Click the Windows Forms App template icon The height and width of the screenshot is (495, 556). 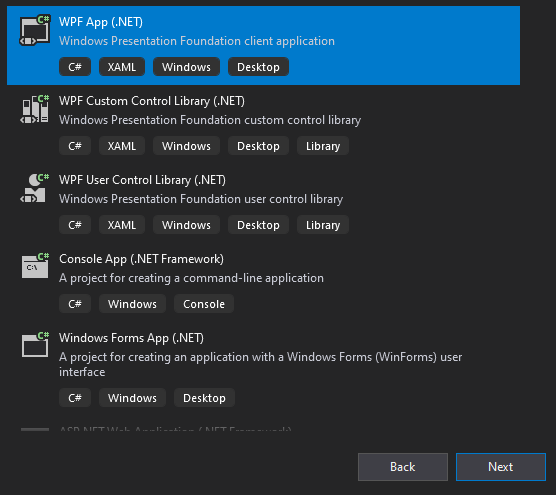tap(35, 345)
